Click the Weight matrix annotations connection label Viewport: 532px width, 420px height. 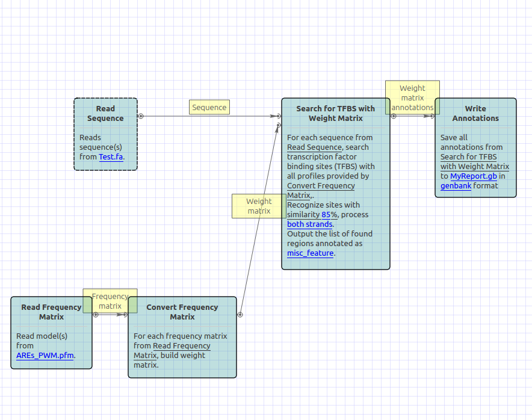click(x=412, y=97)
